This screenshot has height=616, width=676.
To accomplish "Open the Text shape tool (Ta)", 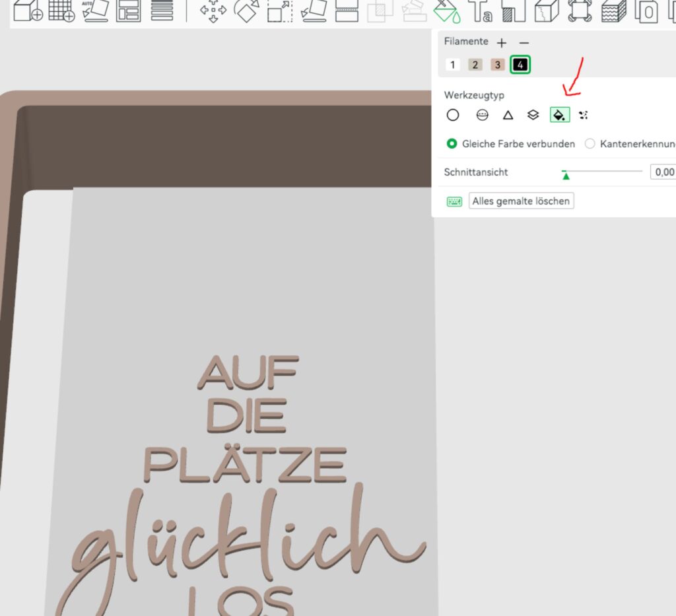I will click(x=480, y=11).
